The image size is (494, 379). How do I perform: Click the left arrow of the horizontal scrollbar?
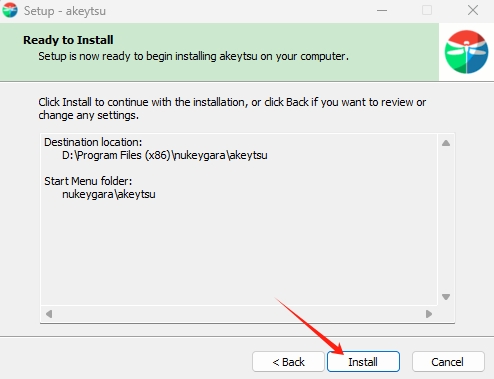(x=49, y=314)
